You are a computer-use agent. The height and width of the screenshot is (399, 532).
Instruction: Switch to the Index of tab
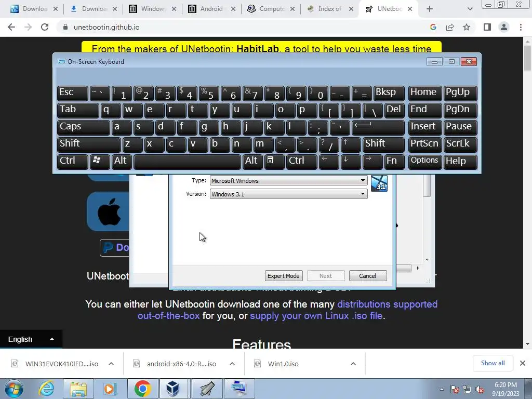click(x=330, y=9)
